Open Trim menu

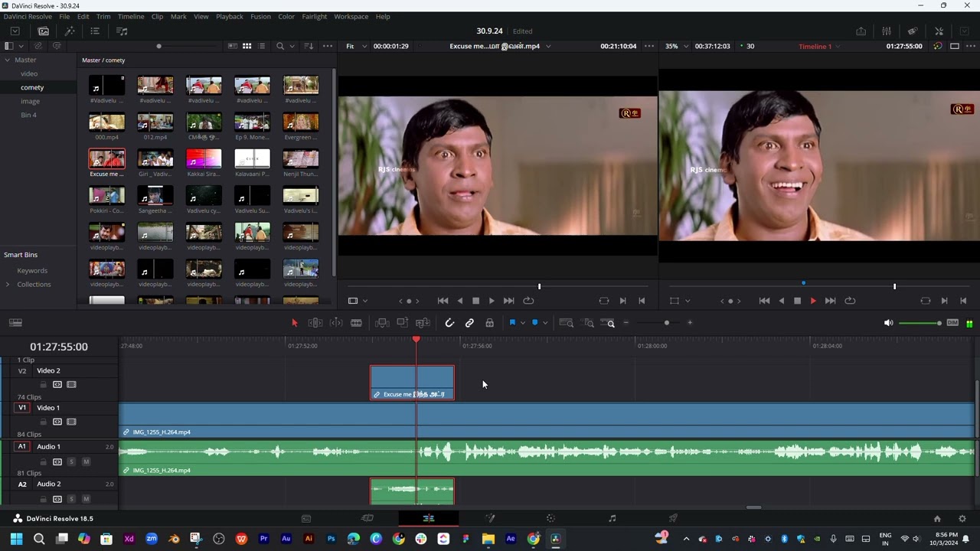[x=103, y=16]
